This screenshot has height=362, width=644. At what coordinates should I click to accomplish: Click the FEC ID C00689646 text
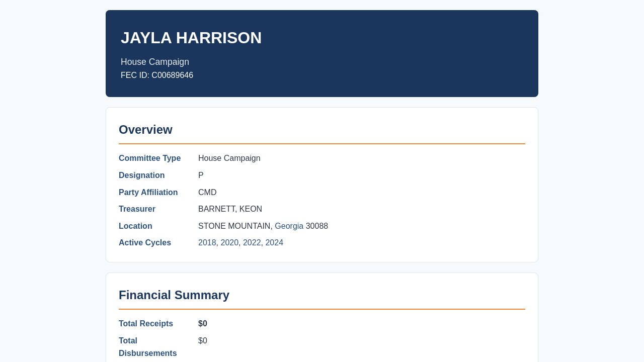coord(157,75)
